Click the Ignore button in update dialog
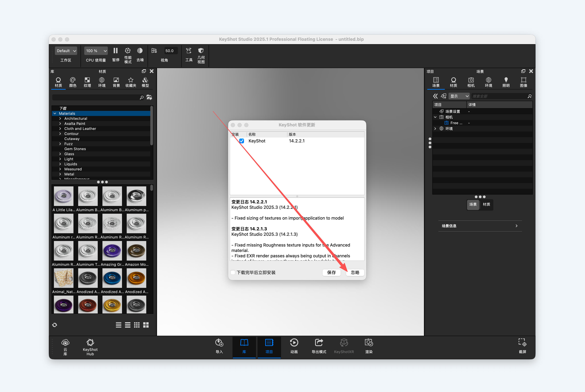 coord(355,273)
